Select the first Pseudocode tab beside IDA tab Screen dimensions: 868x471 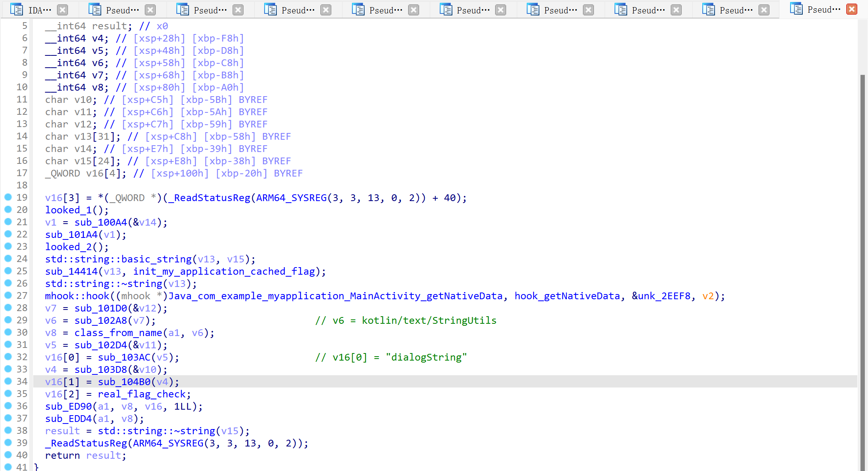[122, 10]
